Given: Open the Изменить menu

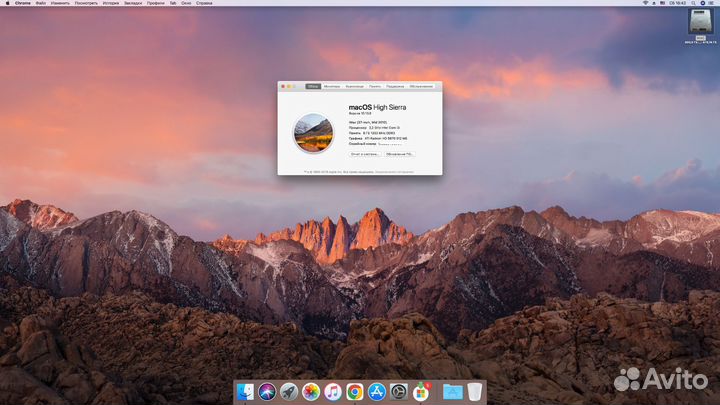Looking at the screenshot, I should [60, 3].
